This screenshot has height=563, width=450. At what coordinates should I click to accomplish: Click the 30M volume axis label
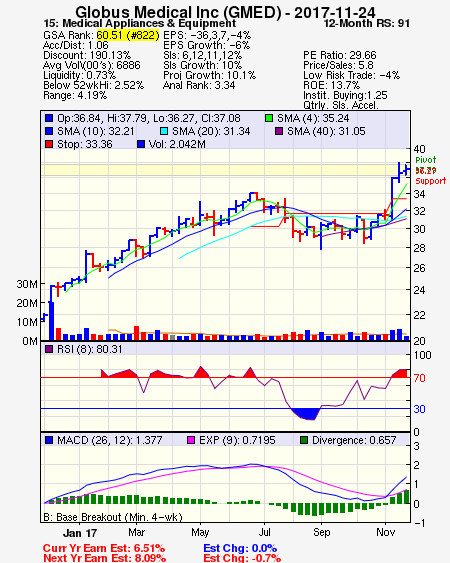(x=27, y=284)
